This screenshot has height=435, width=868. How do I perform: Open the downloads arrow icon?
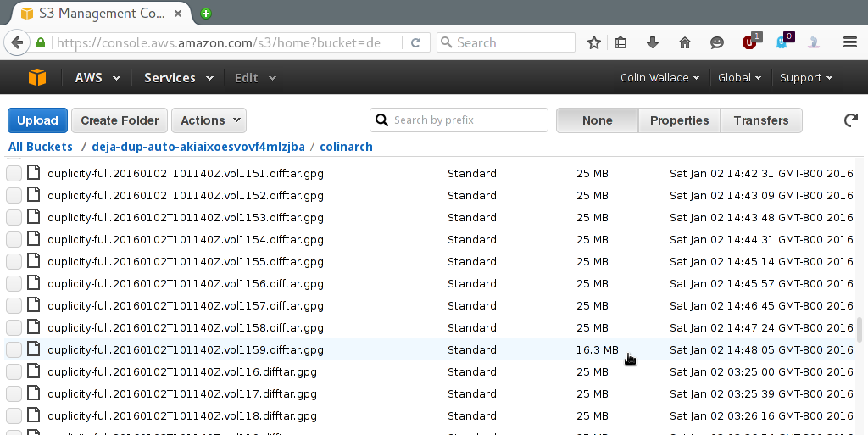(653, 42)
